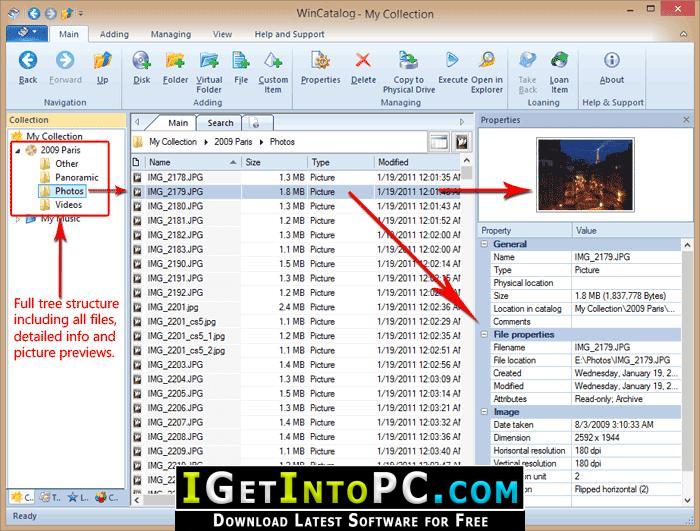Switch to the Adding ribbon tab
Screen dimensions: 700x531
114,34
